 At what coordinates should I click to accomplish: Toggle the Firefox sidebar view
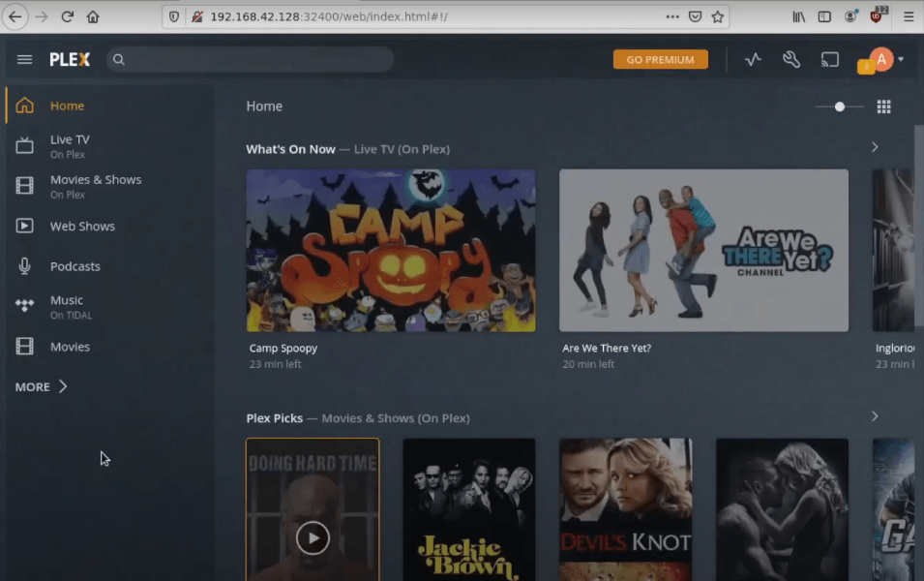coord(824,16)
